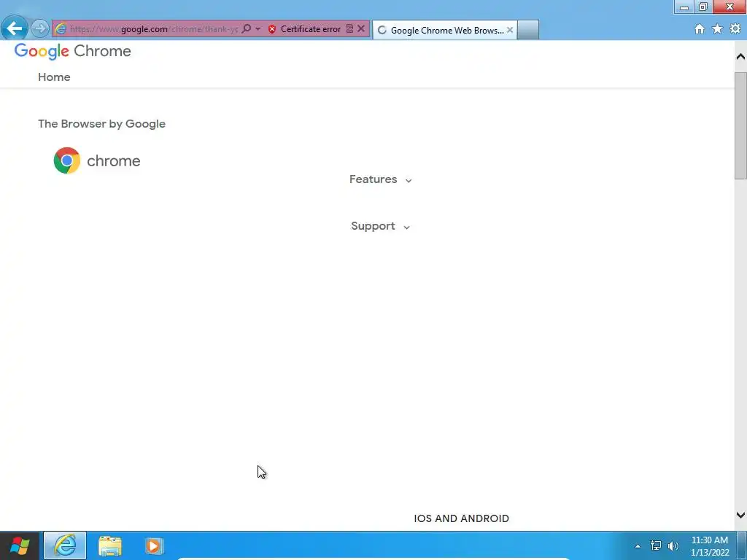Open the Tools gear menu
747x560 pixels.
[x=735, y=29]
